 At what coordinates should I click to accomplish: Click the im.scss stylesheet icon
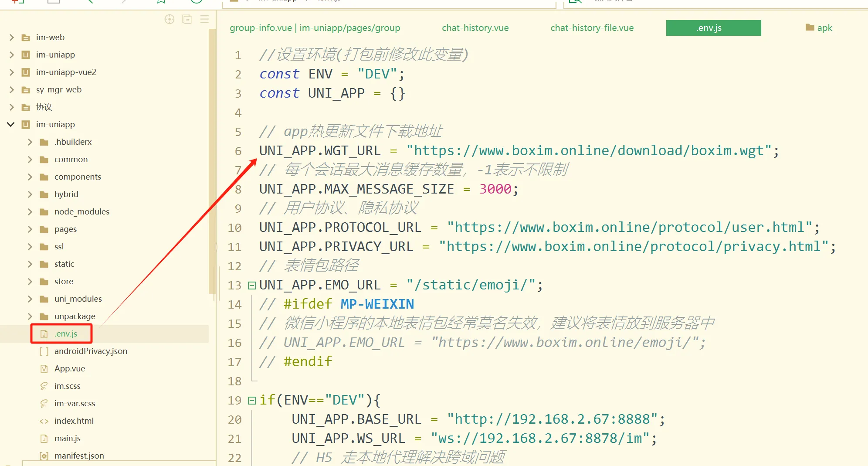(x=44, y=386)
